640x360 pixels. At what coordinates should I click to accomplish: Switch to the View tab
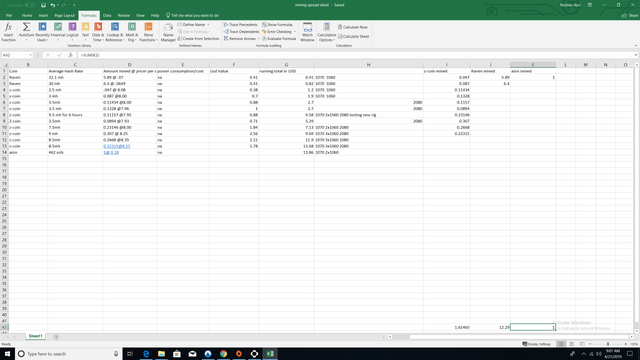(x=140, y=16)
